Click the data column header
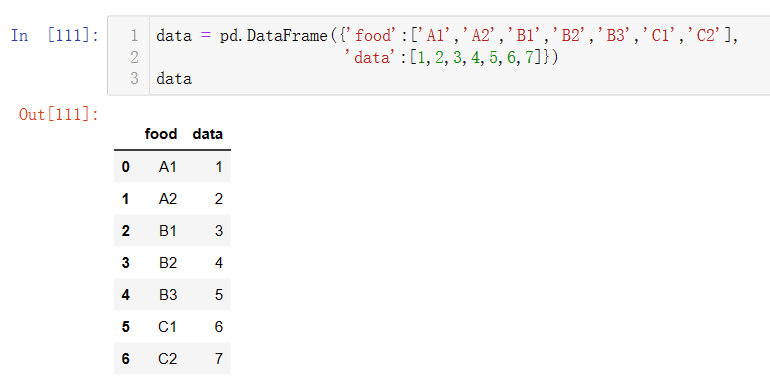 [x=207, y=134]
